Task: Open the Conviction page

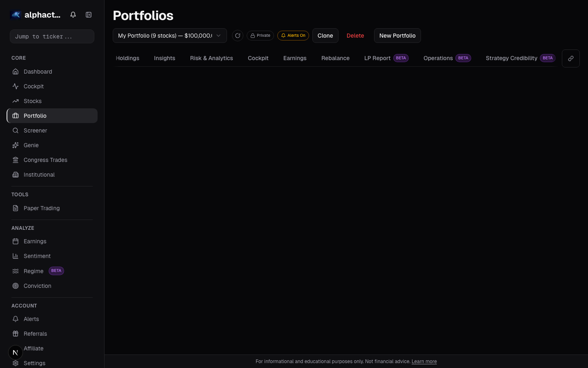Action: 37,286
